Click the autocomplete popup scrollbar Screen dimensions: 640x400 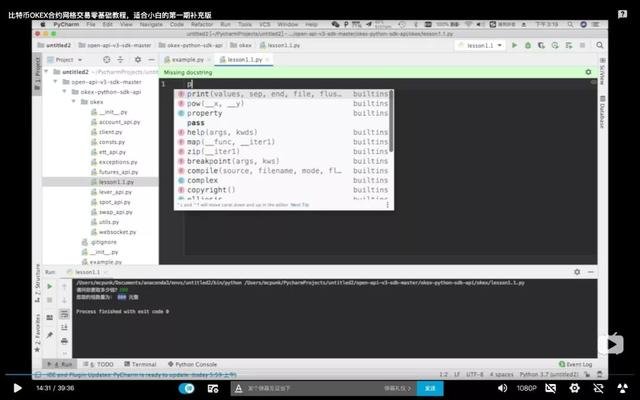[391, 121]
